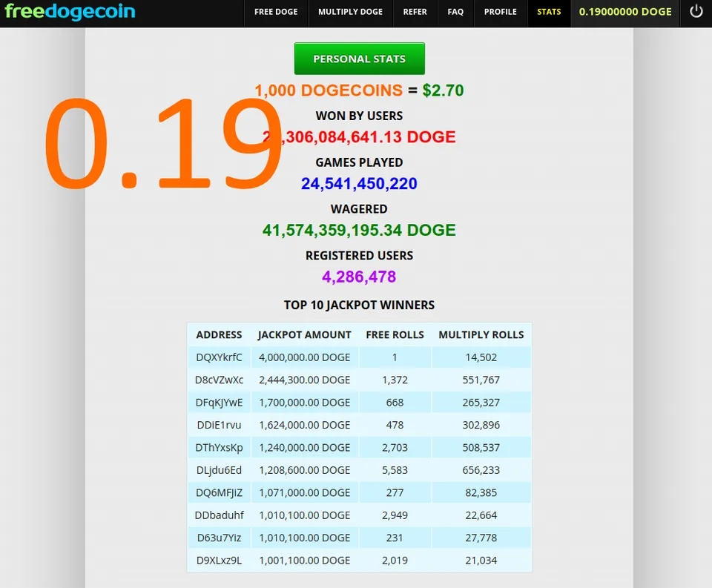Click multiply rolls value 27,778
712x588 pixels.
click(481, 538)
